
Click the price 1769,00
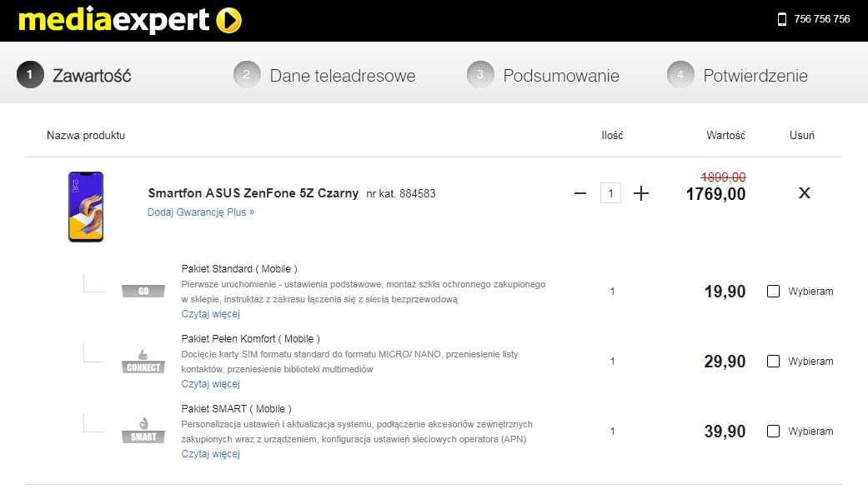715,194
